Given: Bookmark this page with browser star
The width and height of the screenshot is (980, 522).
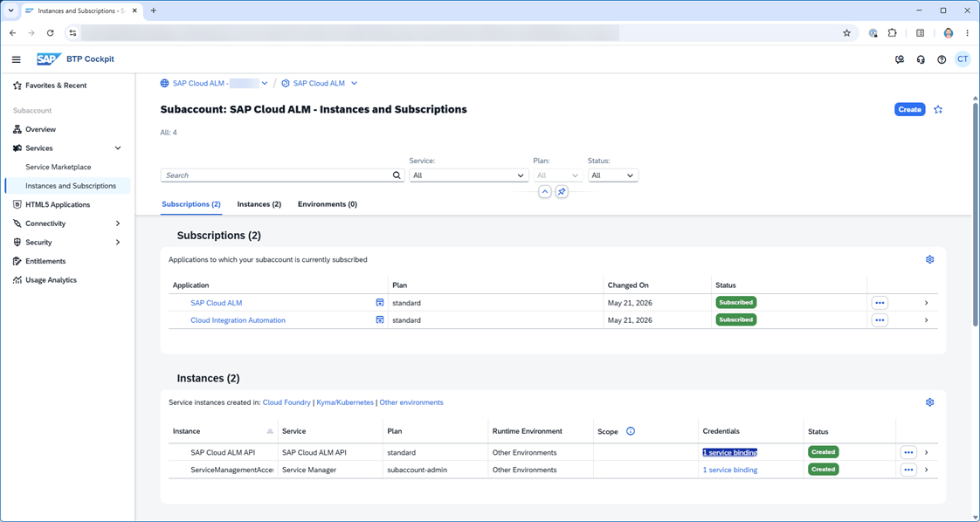Looking at the screenshot, I should pyautogui.click(x=847, y=33).
